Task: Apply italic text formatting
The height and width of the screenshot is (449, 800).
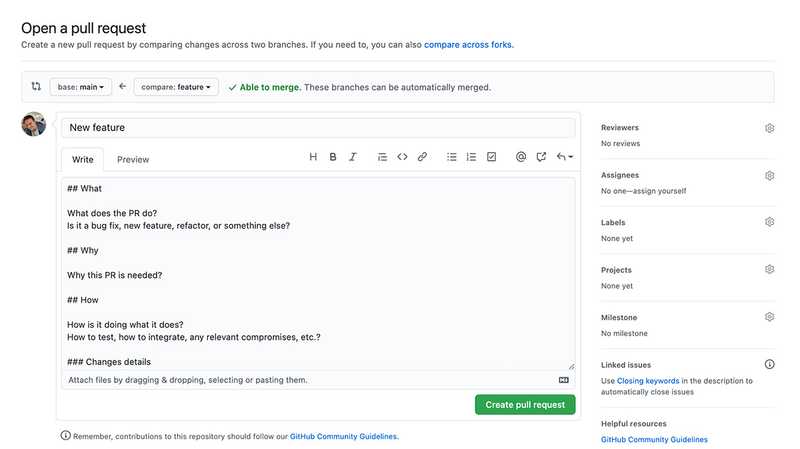Action: coord(353,157)
